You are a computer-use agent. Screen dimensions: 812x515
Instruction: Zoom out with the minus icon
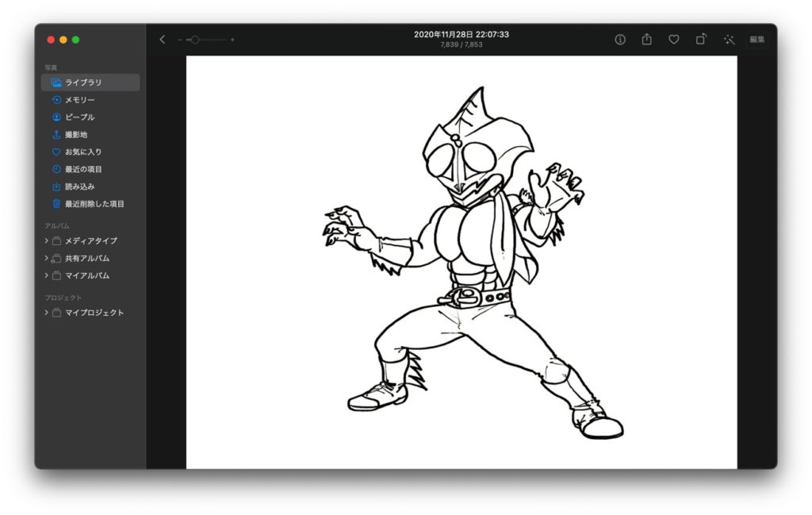point(179,40)
